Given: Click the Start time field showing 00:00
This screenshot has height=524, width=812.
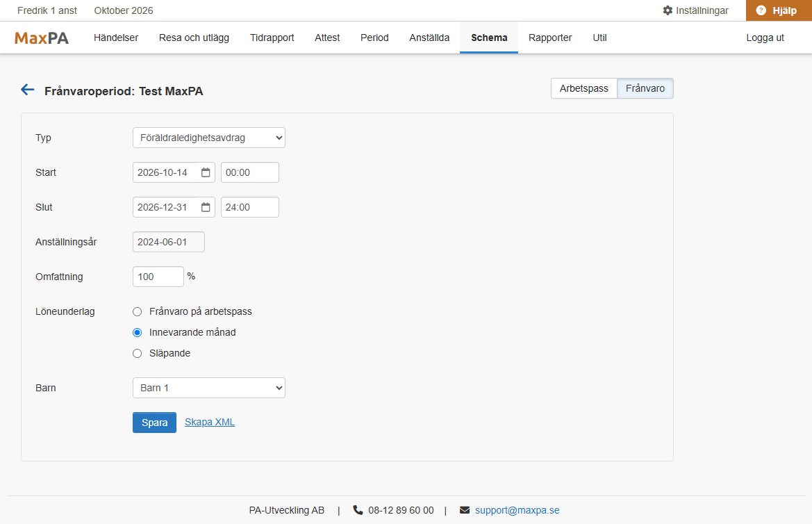Looking at the screenshot, I should click(249, 172).
